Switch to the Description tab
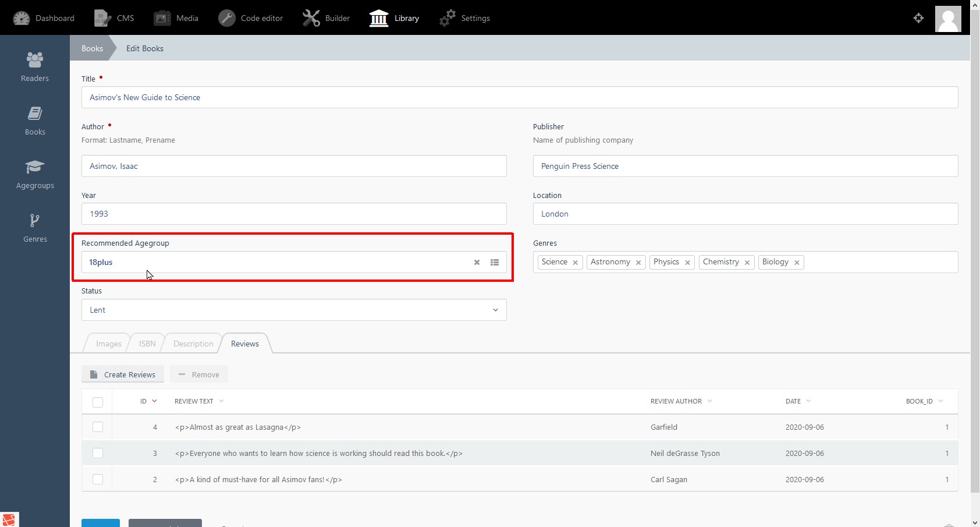 pyautogui.click(x=193, y=344)
